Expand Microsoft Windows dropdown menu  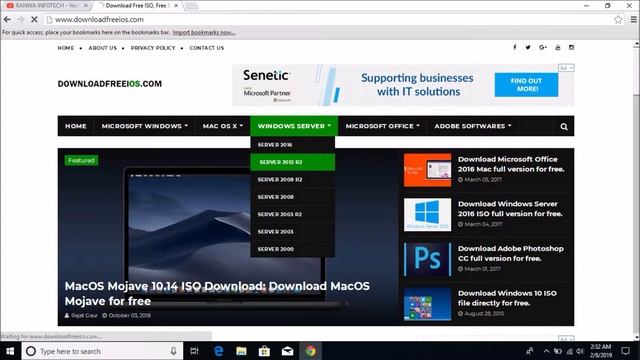coord(144,126)
